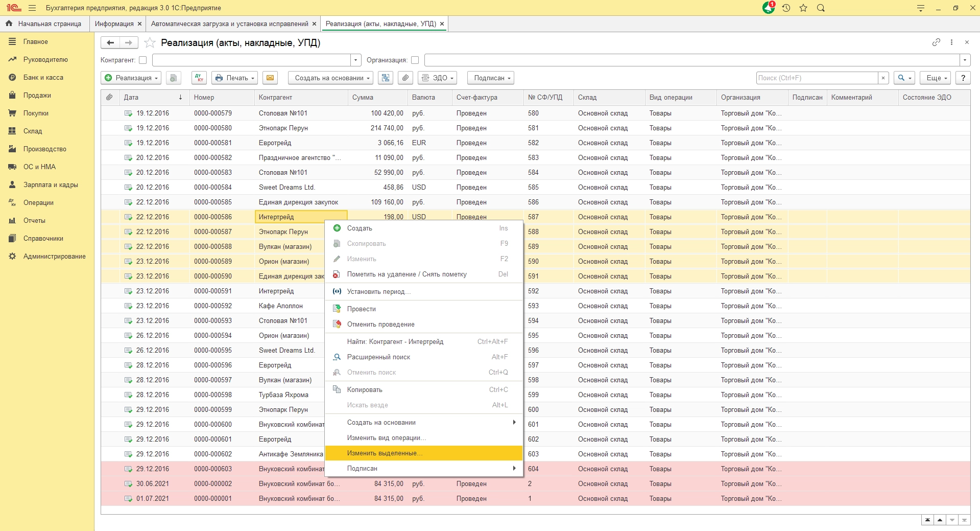Close the Информация tab
The width and height of the screenshot is (980, 531).
click(140, 24)
